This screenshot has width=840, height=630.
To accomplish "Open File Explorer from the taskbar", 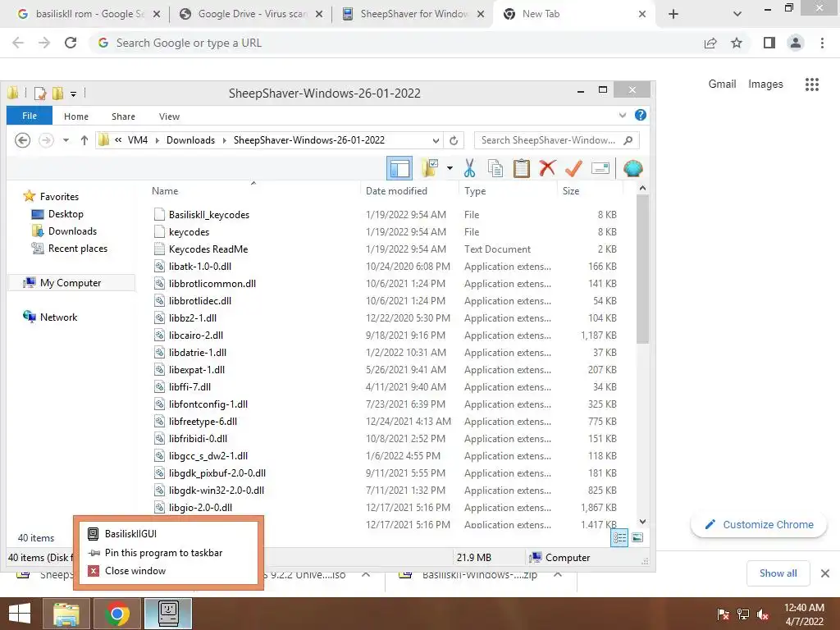I will [66, 614].
